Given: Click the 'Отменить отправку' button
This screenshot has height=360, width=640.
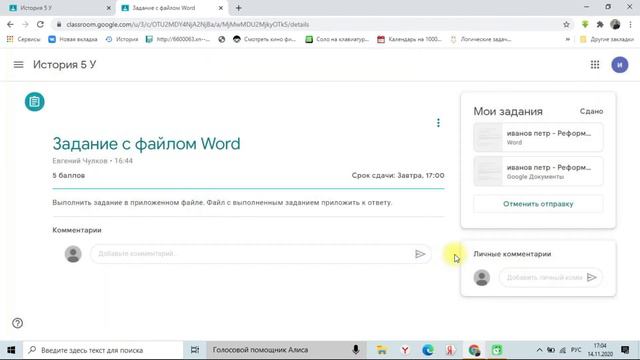Looking at the screenshot, I should [538, 204].
